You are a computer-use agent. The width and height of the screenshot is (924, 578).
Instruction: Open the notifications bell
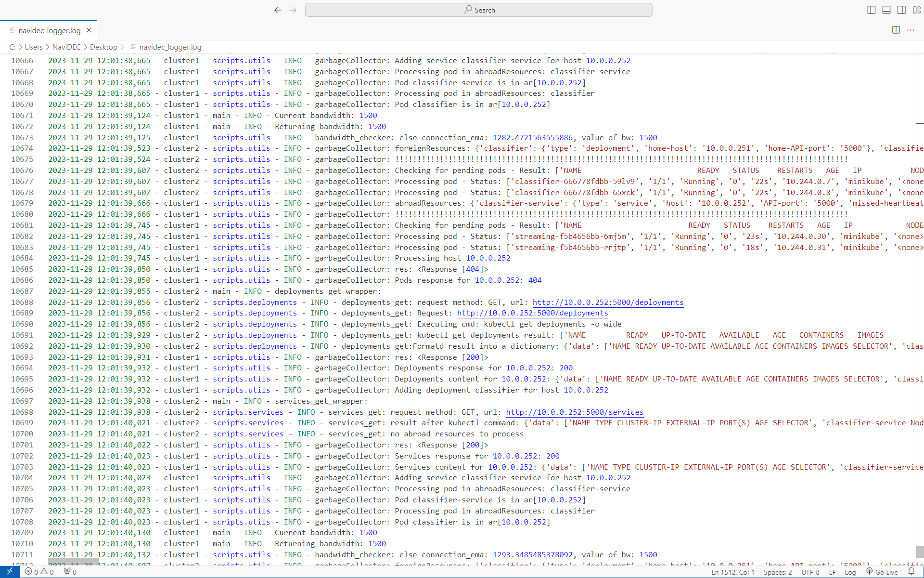click(x=911, y=572)
